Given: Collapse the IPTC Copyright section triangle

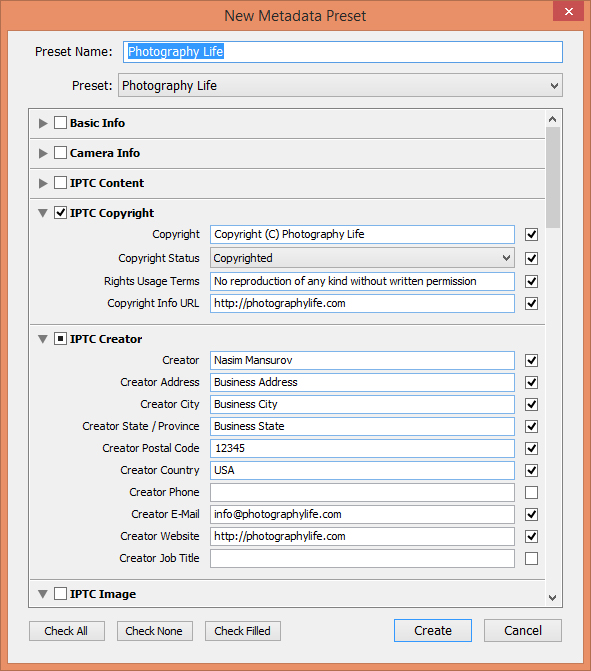Looking at the screenshot, I should click(x=43, y=213).
